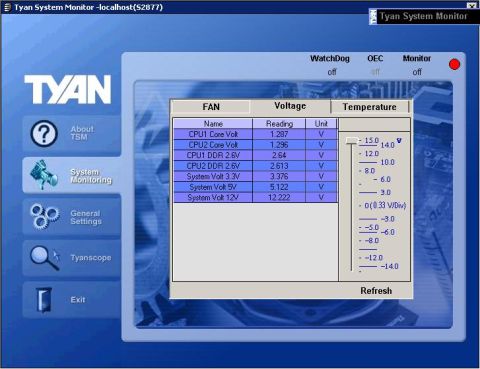The width and height of the screenshot is (480, 369).
Task: Select the System Volt 3.3V row
Action: click(255, 176)
